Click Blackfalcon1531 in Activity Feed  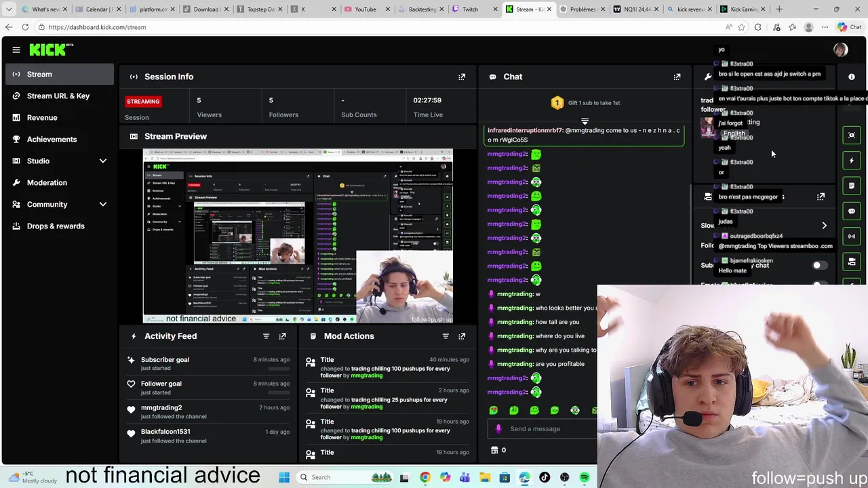click(x=165, y=432)
